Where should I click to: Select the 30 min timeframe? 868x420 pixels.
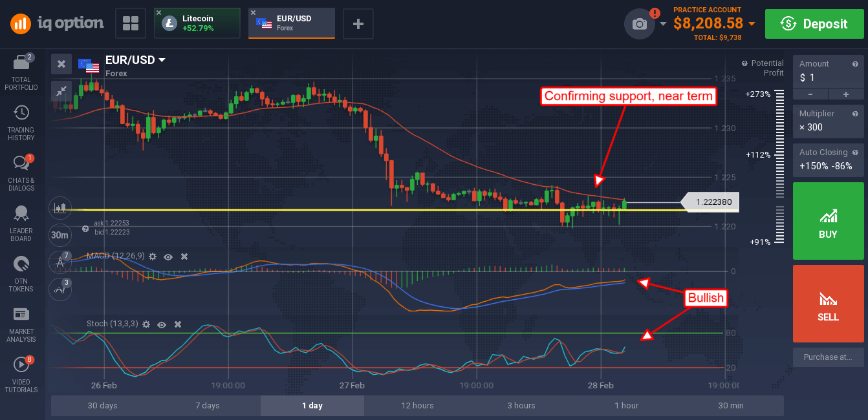pos(731,406)
